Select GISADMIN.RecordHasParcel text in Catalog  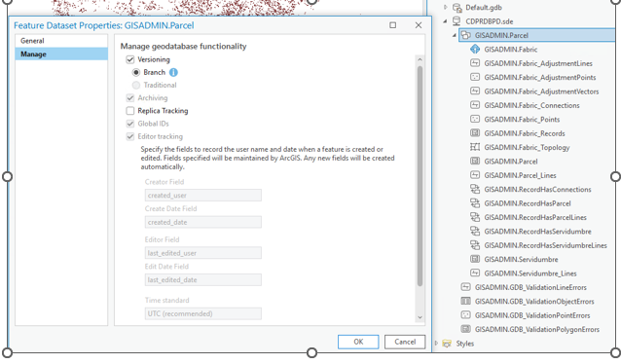coord(528,203)
